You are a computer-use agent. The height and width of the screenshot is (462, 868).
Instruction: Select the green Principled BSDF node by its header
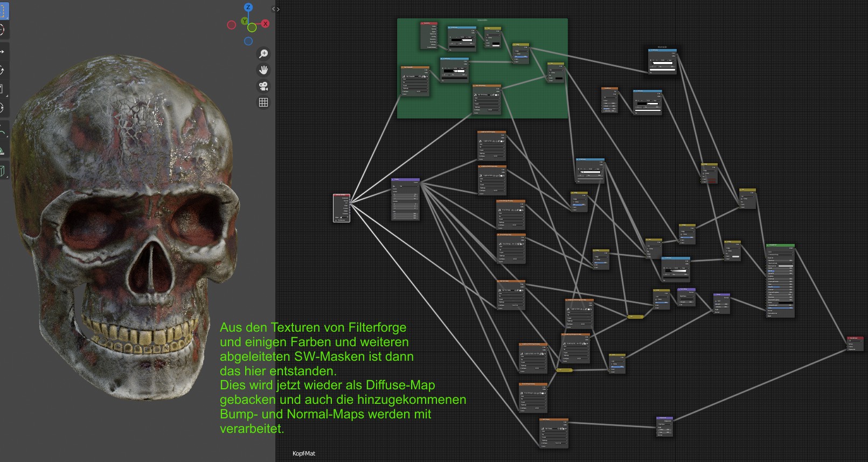click(780, 246)
